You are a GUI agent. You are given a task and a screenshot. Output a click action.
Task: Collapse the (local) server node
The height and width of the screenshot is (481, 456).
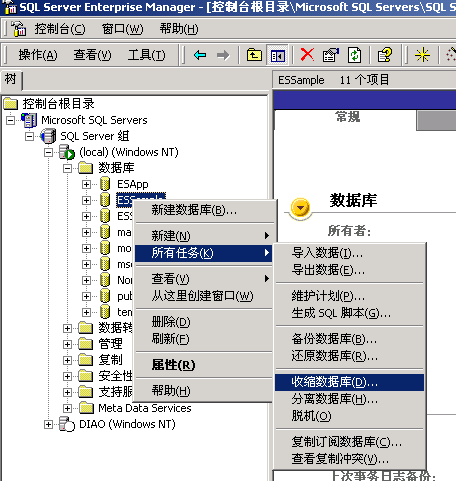49,152
